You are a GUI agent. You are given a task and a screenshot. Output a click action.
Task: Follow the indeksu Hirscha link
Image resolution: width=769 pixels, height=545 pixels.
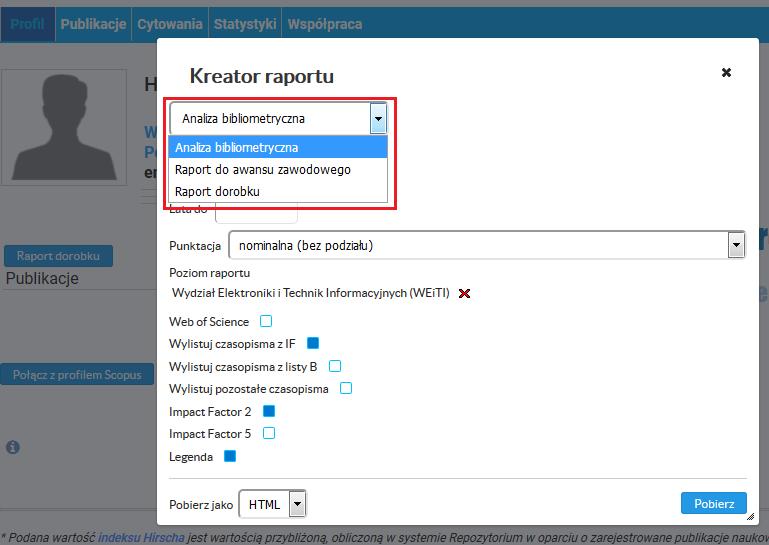(x=141, y=538)
